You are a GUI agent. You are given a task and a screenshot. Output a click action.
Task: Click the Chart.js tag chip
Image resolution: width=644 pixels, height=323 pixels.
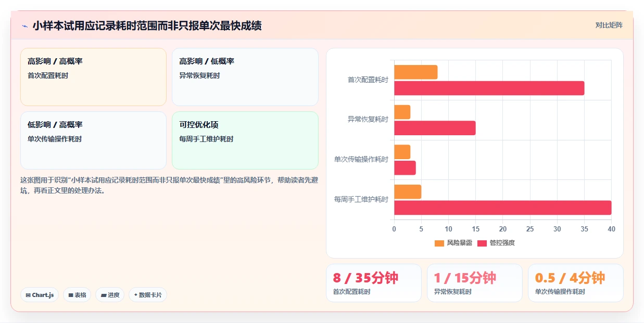click(40, 295)
